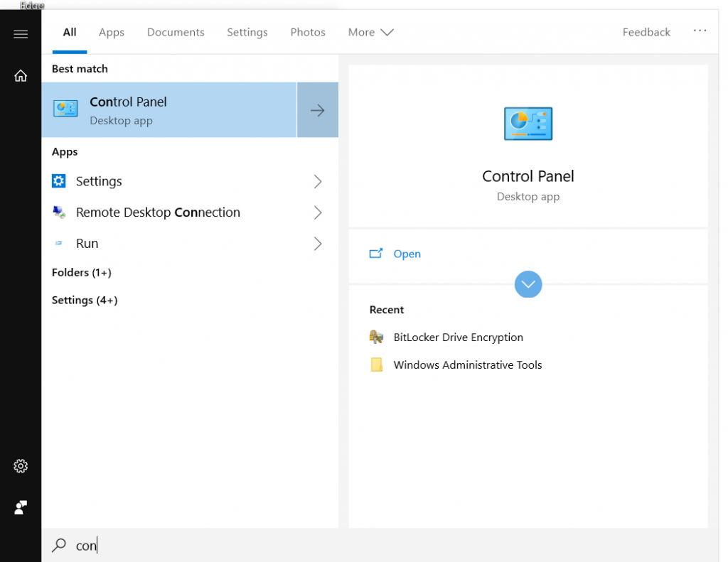Switch to the Photos tab
Viewport: 728px width, 562px height.
pyautogui.click(x=308, y=33)
